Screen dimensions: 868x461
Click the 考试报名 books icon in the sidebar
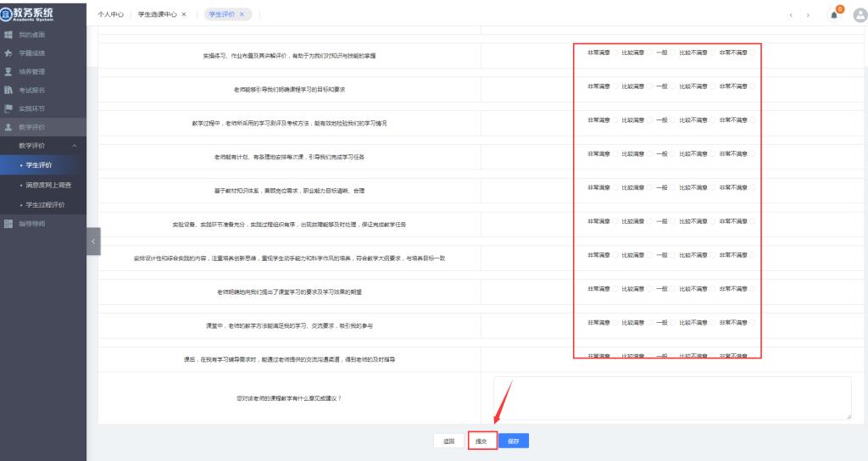click(x=9, y=91)
